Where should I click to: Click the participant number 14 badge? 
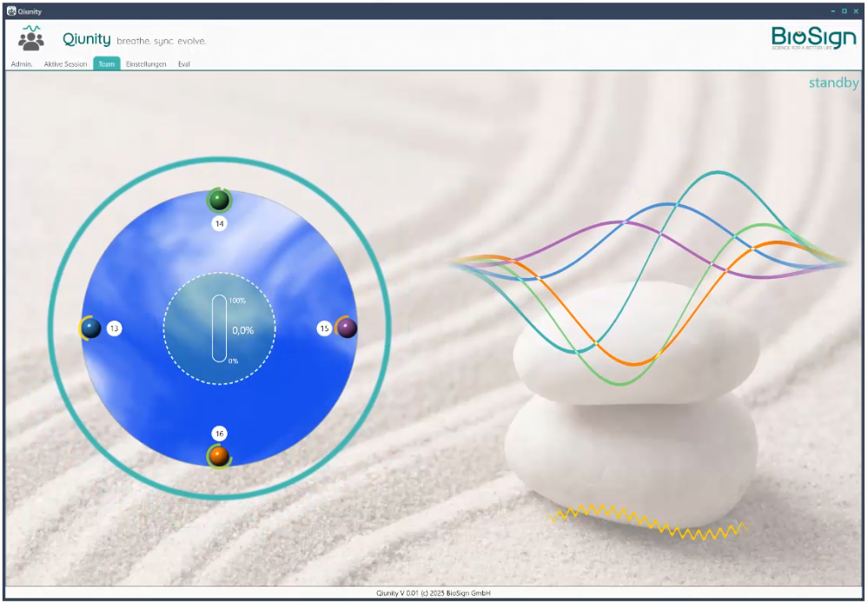click(x=220, y=224)
